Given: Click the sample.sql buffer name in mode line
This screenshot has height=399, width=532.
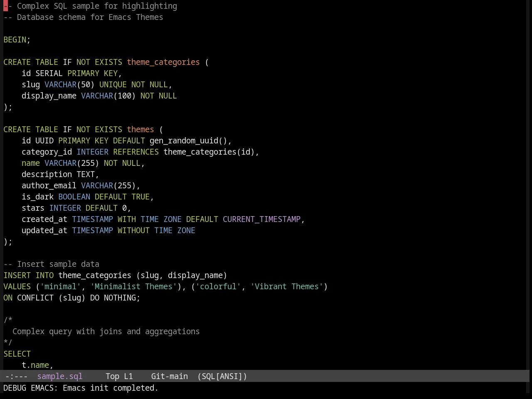Looking at the screenshot, I should (60, 377).
